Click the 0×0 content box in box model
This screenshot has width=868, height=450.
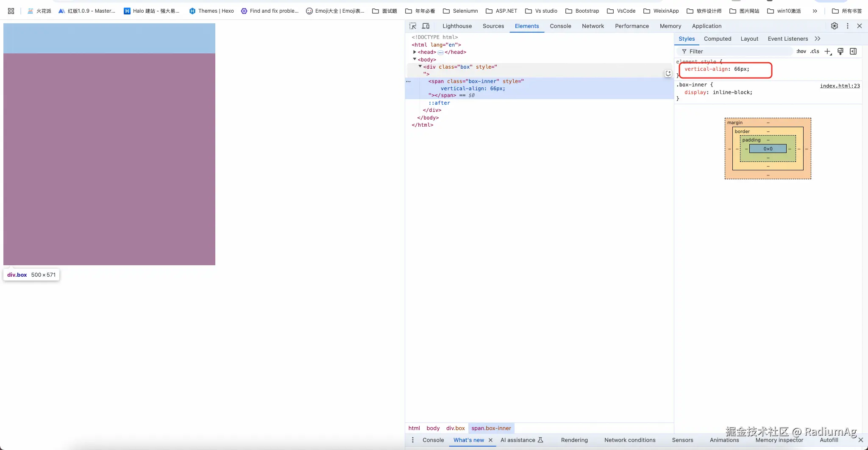point(768,149)
